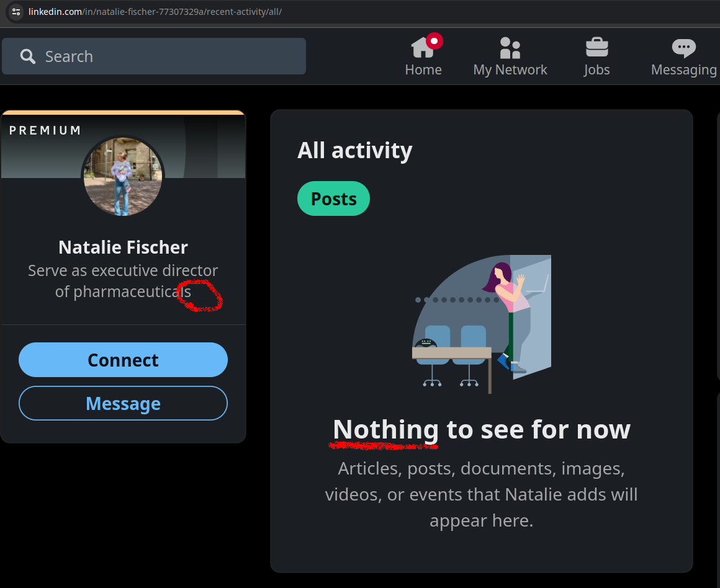This screenshot has height=588, width=720.
Task: Click the 'Nothing to see for now' heading
Action: 482,430
